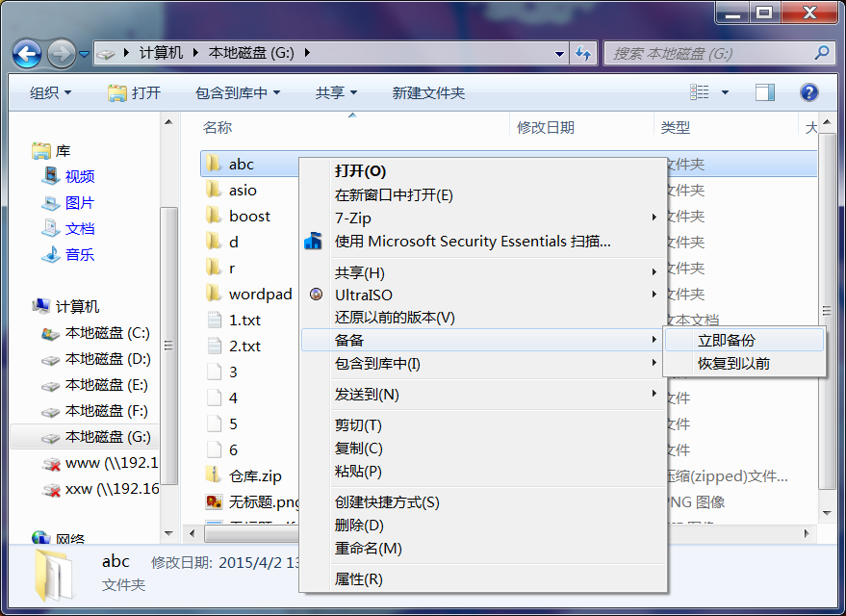Expand 包含到库中 toolbar dropdown
The height and width of the screenshot is (616, 846).
[x=238, y=92]
